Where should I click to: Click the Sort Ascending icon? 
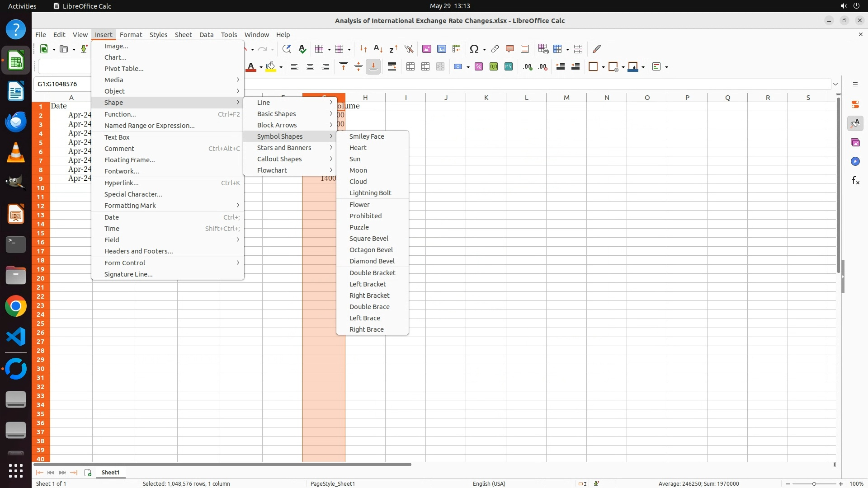pyautogui.click(x=378, y=49)
